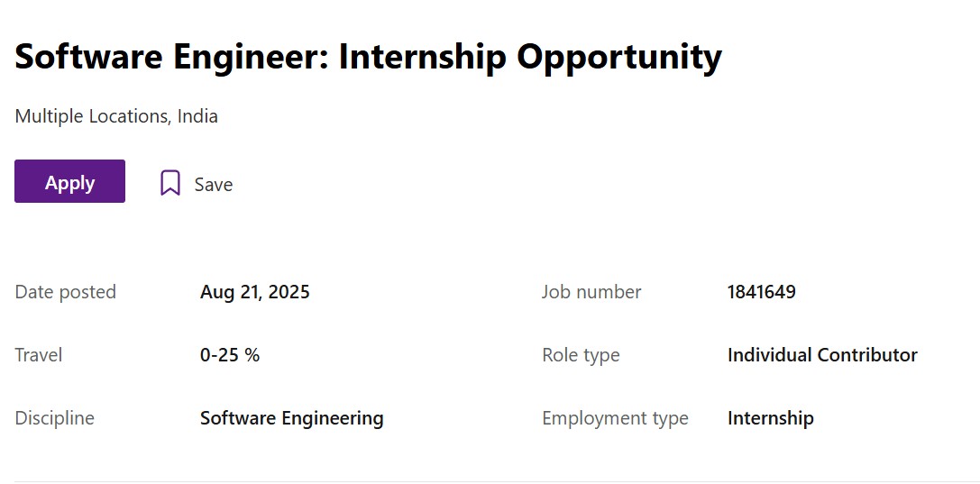Image resolution: width=980 pixels, height=484 pixels.
Task: Click the Employment type label
Action: click(615, 418)
